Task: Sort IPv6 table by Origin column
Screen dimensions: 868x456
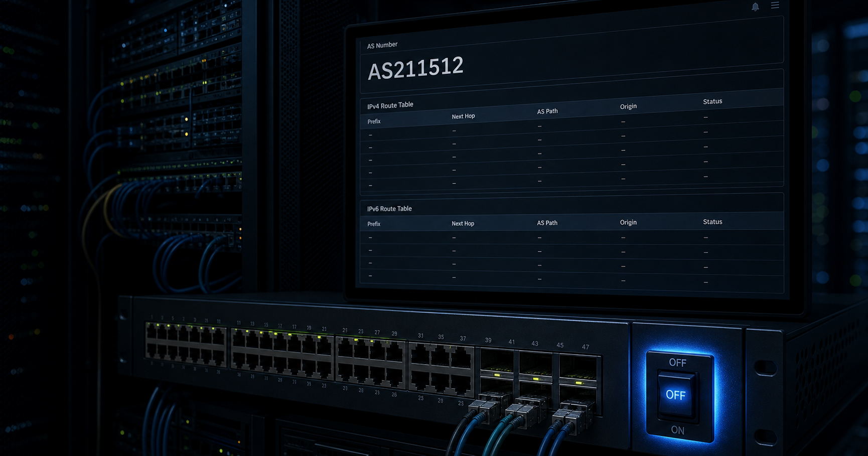Action: [628, 222]
